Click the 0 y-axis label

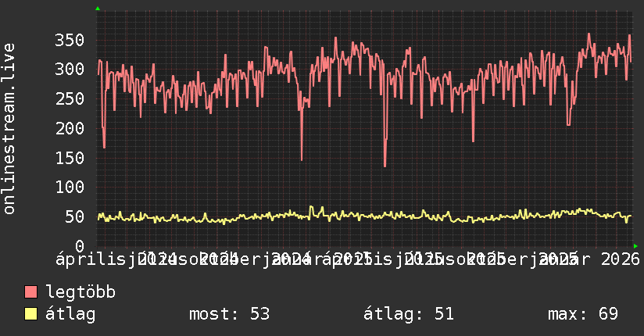point(80,246)
